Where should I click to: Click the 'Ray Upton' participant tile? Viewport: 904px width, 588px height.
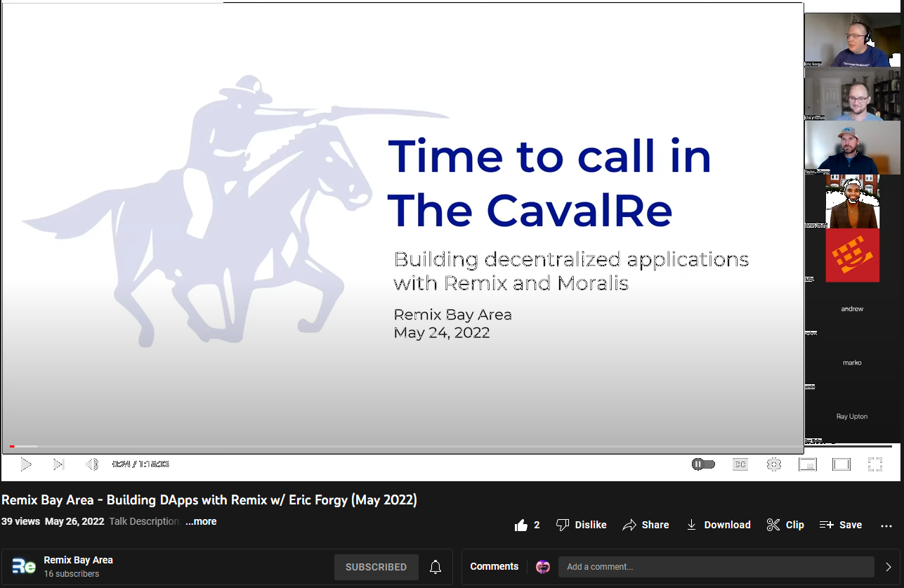(x=852, y=416)
